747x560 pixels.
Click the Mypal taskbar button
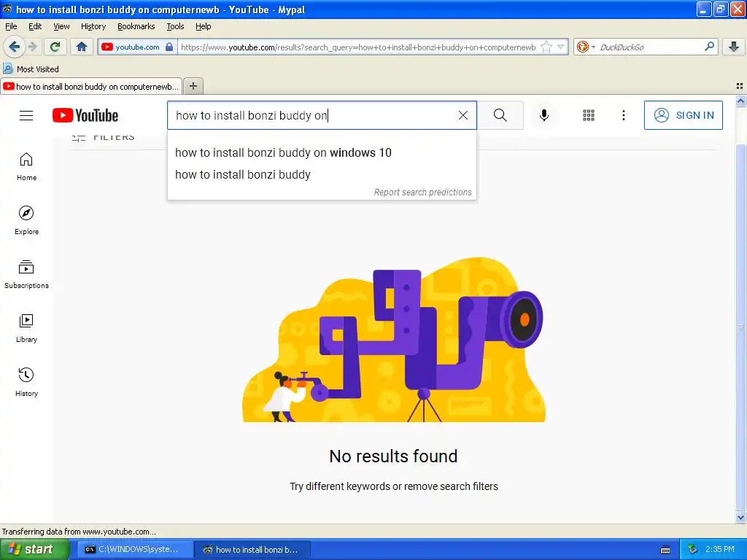[x=253, y=549]
